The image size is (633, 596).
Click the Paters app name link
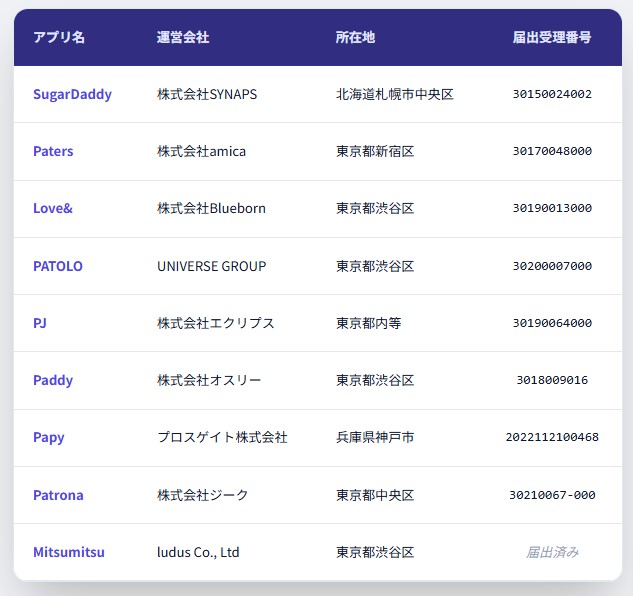coord(53,151)
